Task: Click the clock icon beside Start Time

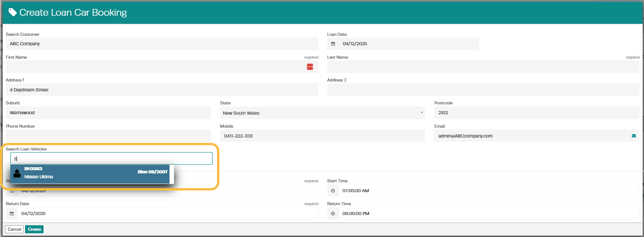Action: click(333, 190)
